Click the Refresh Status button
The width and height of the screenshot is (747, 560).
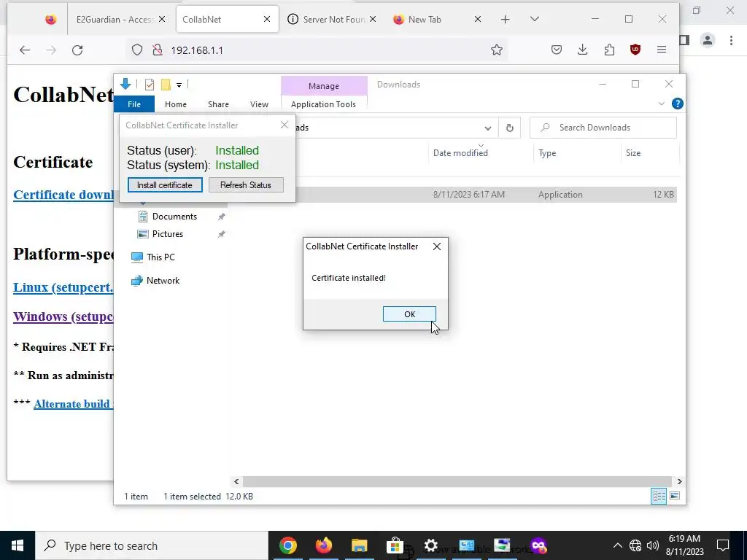coord(246,185)
